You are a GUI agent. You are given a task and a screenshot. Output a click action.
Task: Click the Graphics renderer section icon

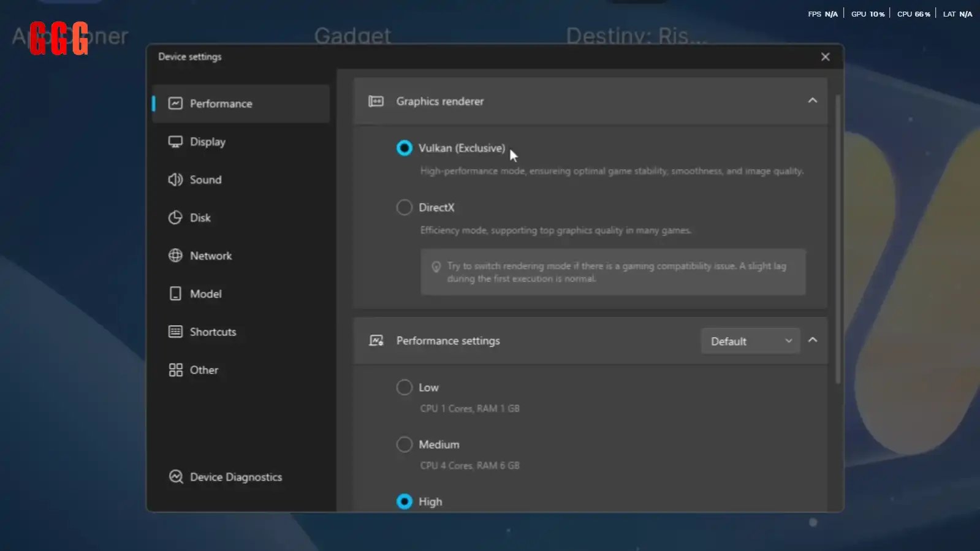[376, 101]
